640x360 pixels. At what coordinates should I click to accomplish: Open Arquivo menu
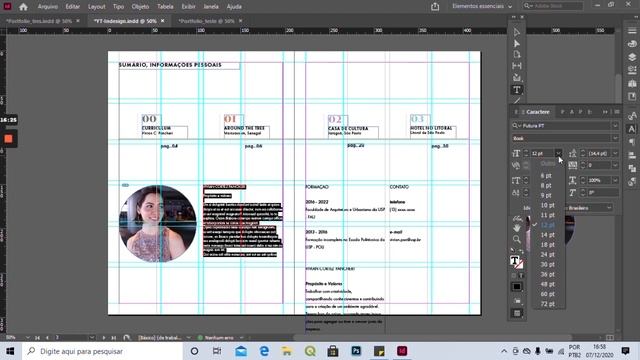[47, 7]
